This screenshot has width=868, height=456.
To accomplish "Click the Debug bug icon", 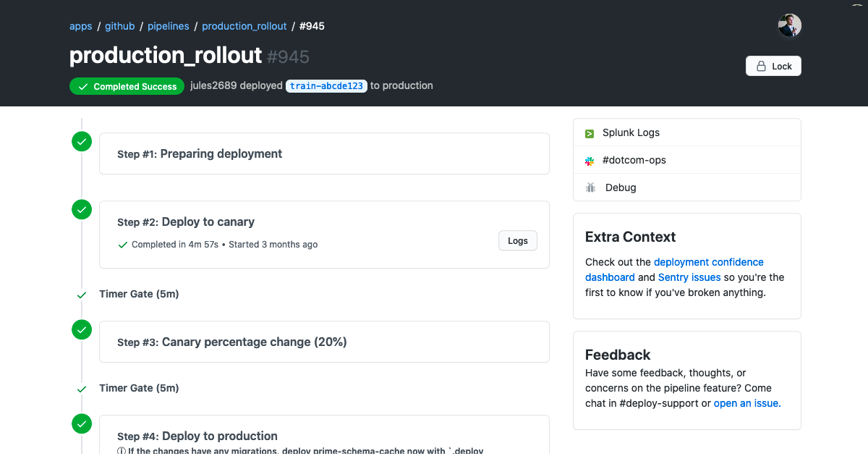I will coord(590,188).
